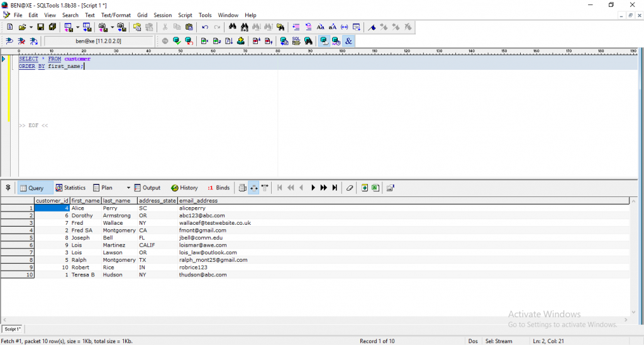Click the Save file icon
The height and width of the screenshot is (345, 644).
click(40, 27)
